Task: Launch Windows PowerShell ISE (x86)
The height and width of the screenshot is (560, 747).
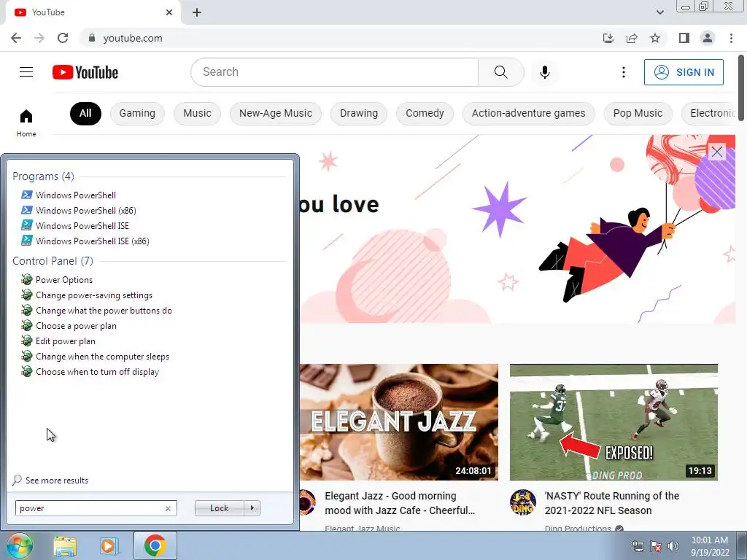Action: [85, 241]
